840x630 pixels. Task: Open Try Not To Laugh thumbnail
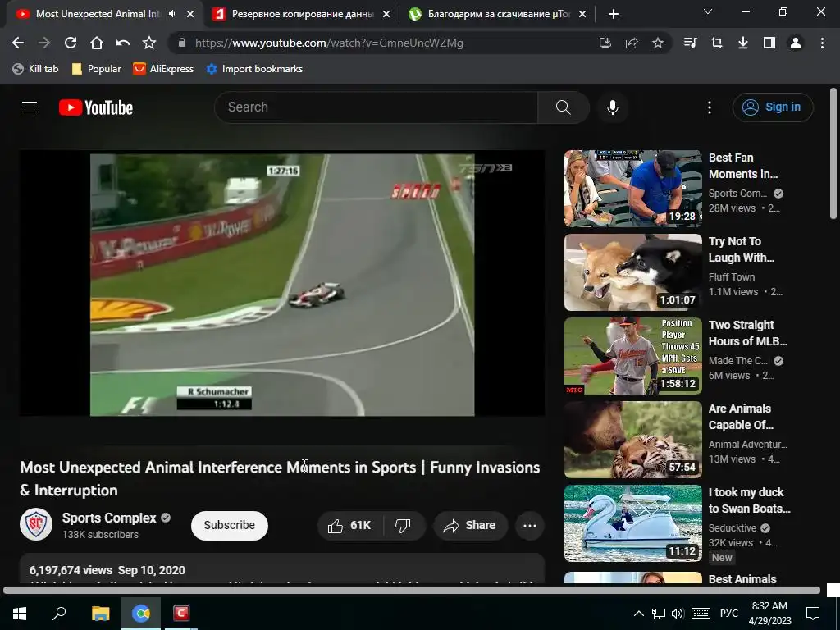tap(632, 272)
